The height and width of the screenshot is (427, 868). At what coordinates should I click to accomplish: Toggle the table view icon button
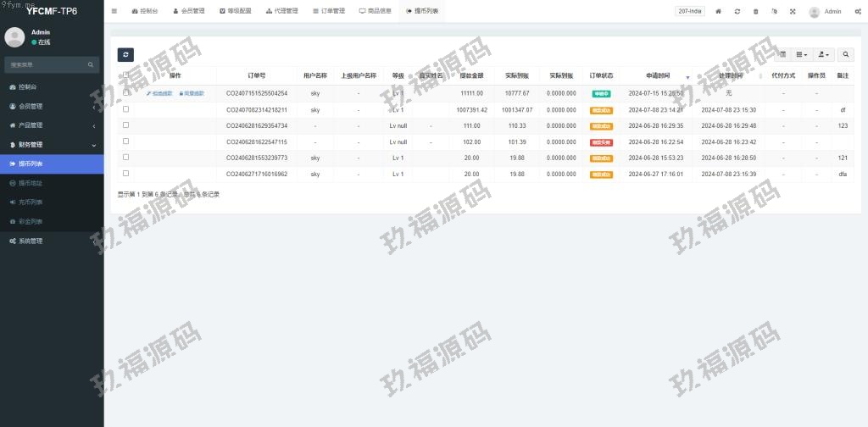pos(782,54)
